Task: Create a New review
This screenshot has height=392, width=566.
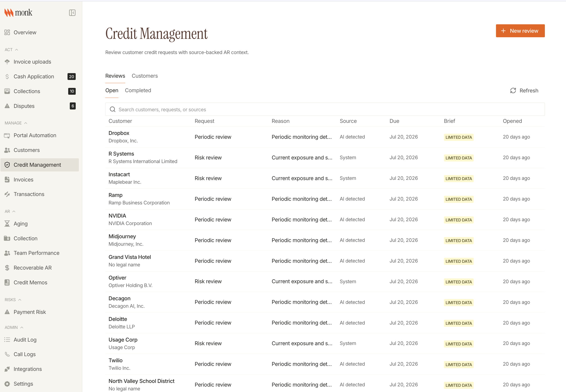Action: point(520,31)
